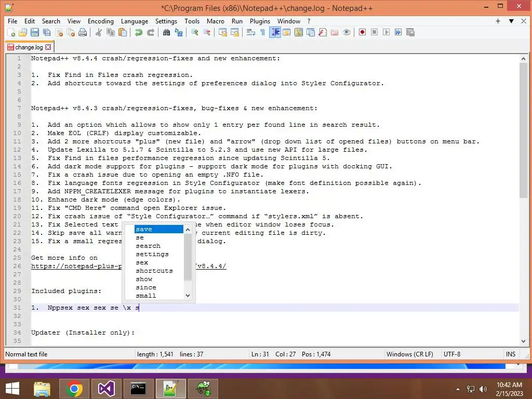The width and height of the screenshot is (532, 399).
Task: Click the Function List toolbar icon
Action: click(323, 32)
